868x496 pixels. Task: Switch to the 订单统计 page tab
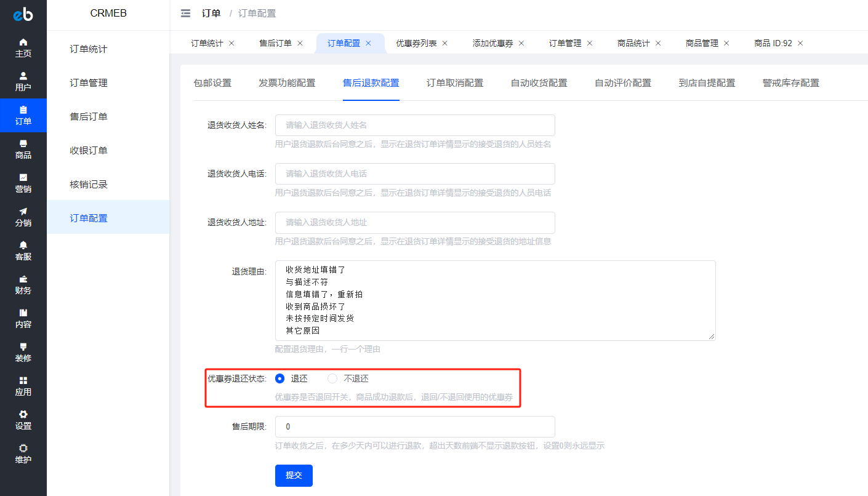[207, 43]
